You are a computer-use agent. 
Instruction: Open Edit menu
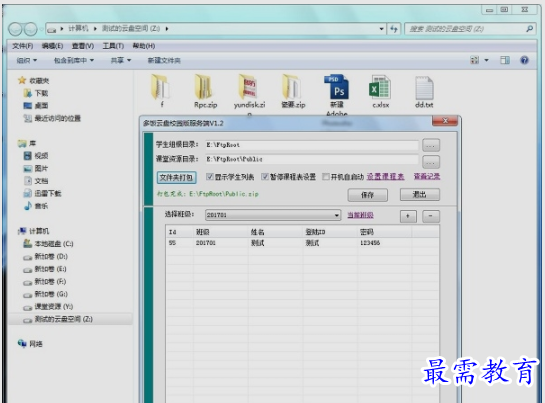[52, 46]
